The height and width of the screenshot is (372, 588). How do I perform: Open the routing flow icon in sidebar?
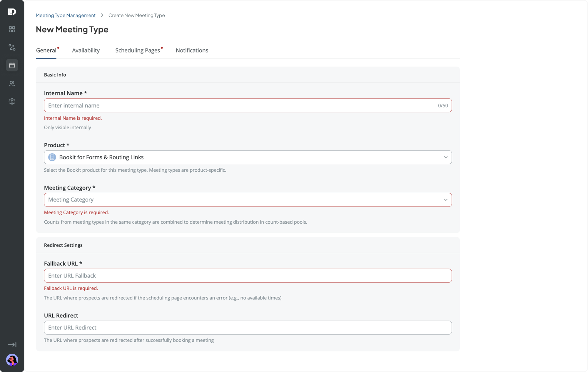pyautogui.click(x=12, y=47)
